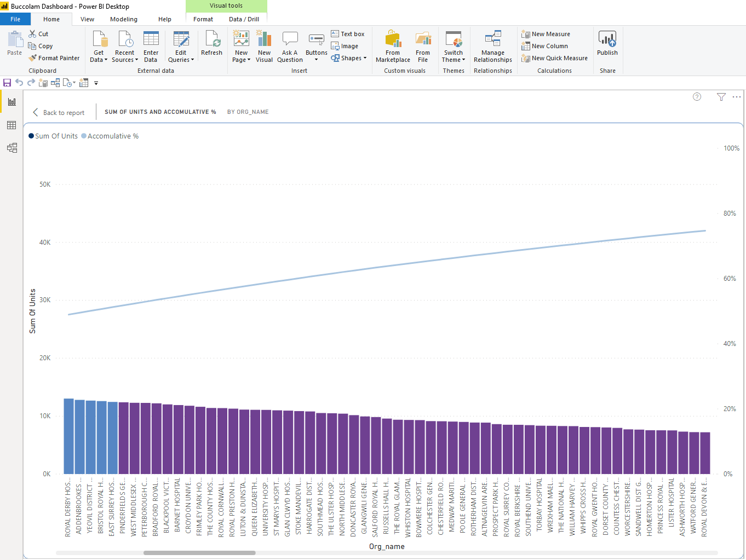Click the save icon in quick access toolbar
The height and width of the screenshot is (560, 746).
point(7,83)
